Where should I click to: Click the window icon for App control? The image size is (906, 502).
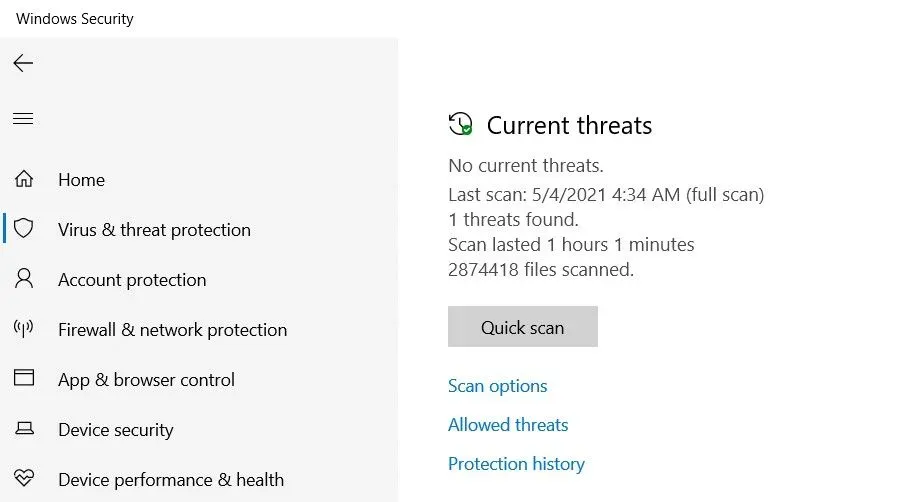24,378
